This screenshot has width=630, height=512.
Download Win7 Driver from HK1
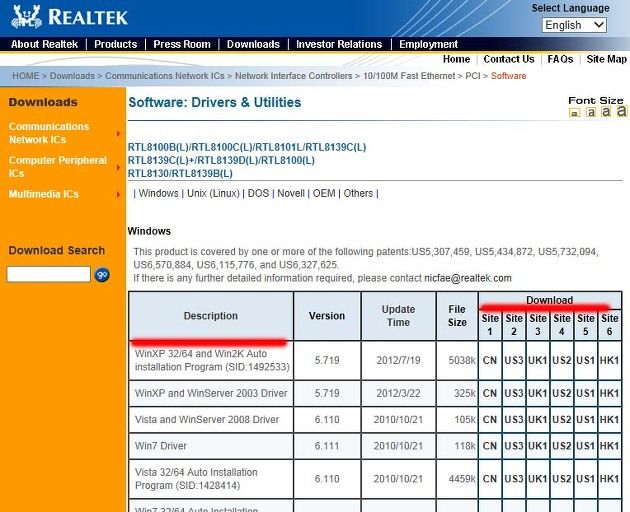pyautogui.click(x=610, y=446)
